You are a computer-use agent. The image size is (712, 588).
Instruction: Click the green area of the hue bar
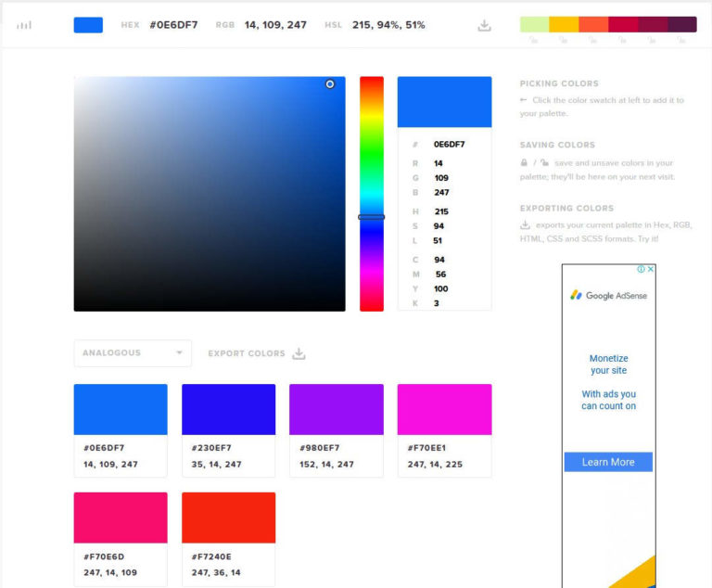tap(372, 155)
